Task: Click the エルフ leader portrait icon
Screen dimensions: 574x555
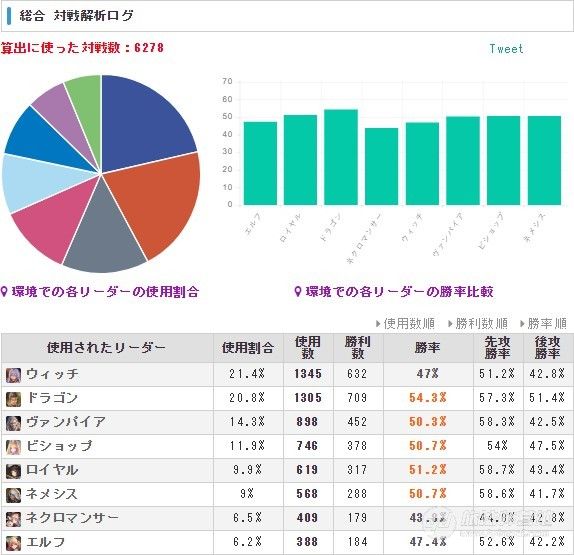Action: (13, 543)
